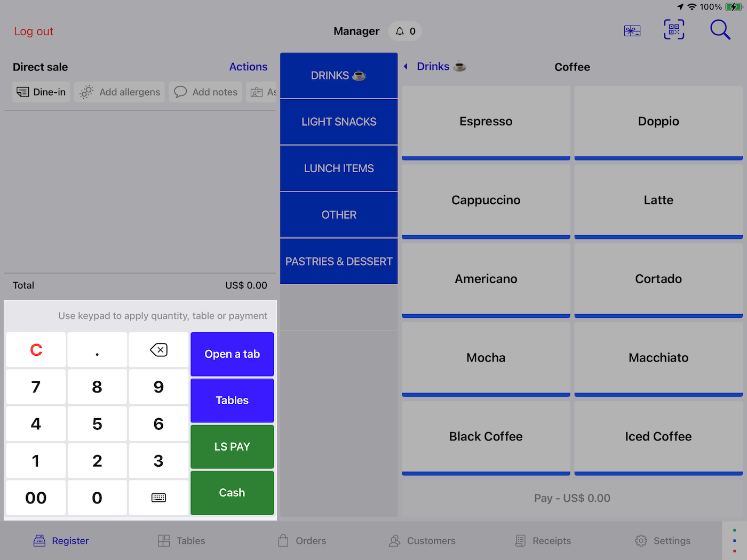
Task: Switch to the Receipts tab
Action: click(x=543, y=540)
